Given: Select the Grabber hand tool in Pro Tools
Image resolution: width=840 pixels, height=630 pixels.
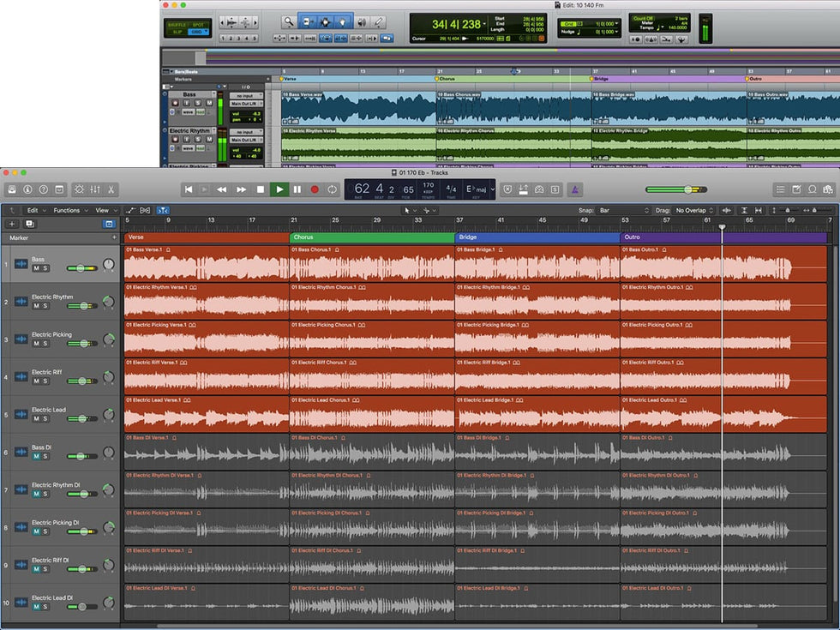Looking at the screenshot, I should point(345,21).
